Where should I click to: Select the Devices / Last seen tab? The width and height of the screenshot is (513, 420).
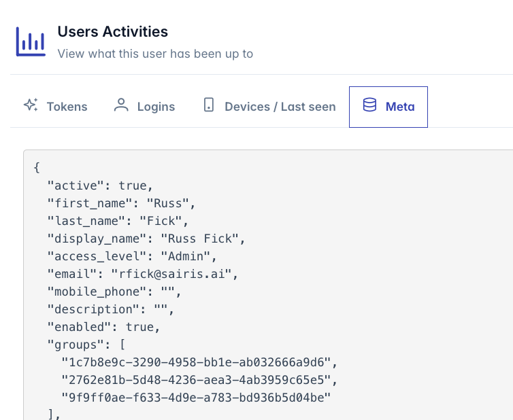click(269, 107)
